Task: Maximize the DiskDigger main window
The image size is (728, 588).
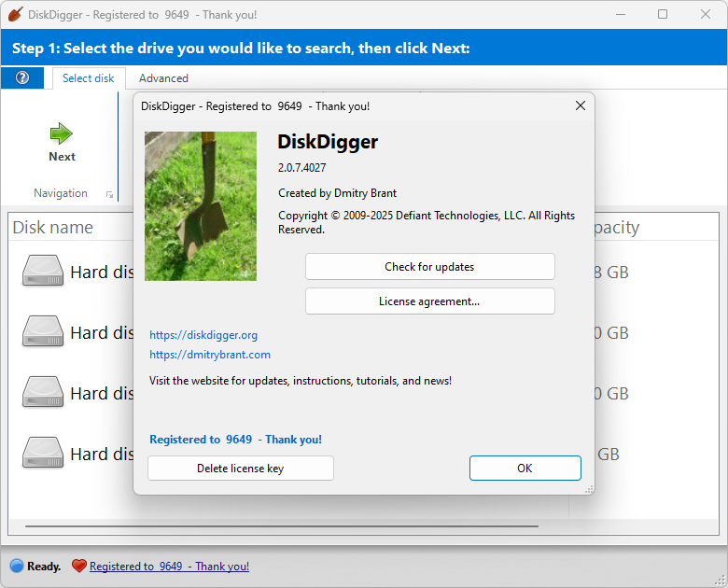Action: (x=663, y=14)
